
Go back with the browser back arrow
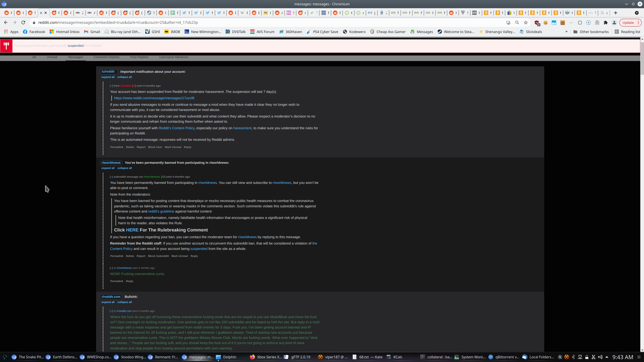tap(6, 22)
